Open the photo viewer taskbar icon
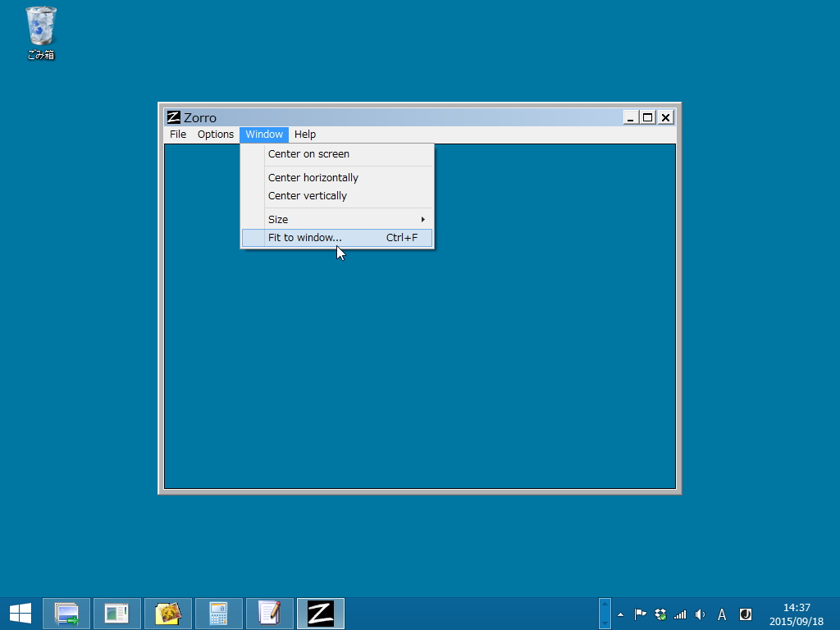 167,614
